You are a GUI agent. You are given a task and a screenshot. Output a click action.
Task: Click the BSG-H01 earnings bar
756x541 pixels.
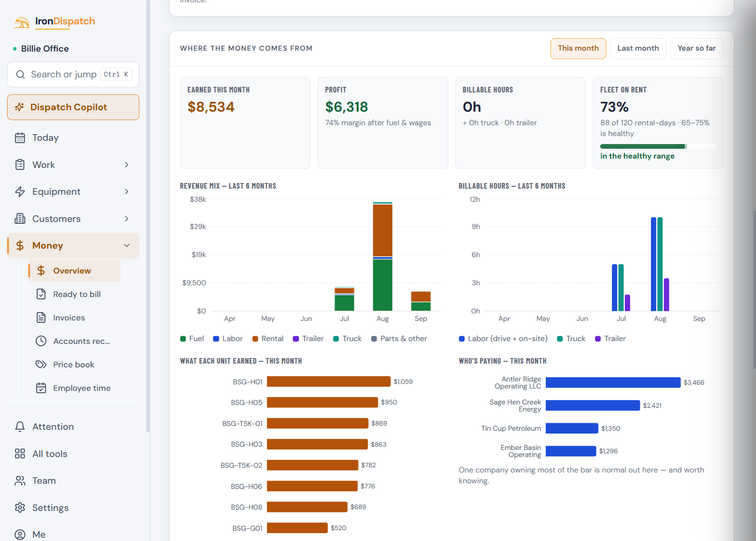[x=329, y=381]
